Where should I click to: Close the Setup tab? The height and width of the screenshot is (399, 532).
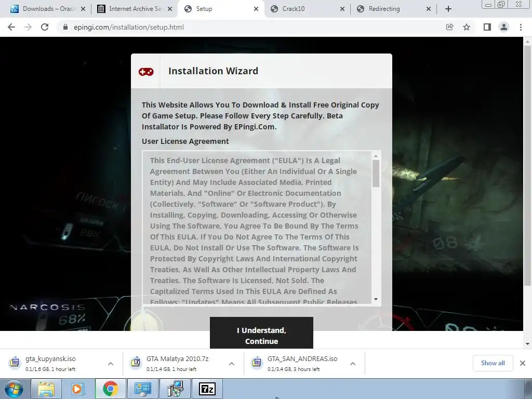pyautogui.click(x=256, y=9)
